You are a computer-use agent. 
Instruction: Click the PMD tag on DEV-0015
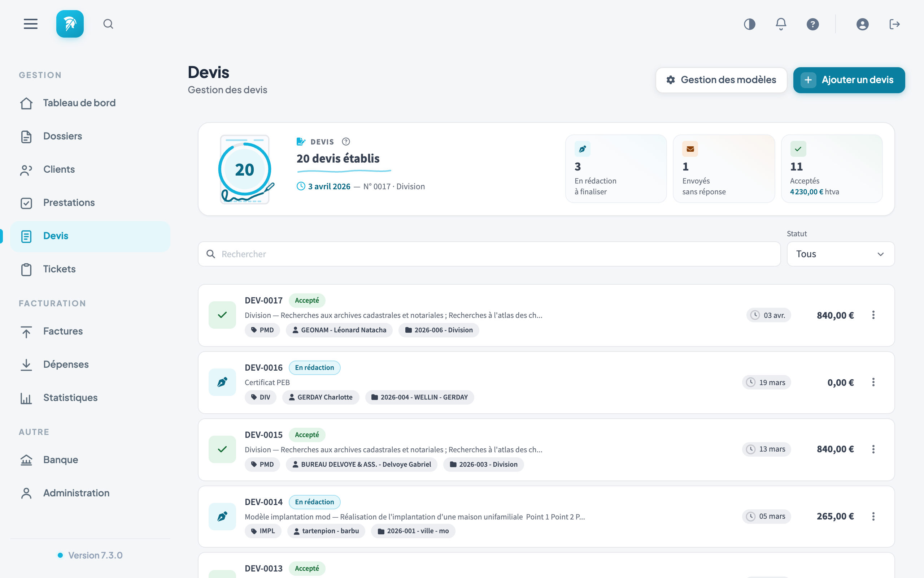tap(262, 465)
